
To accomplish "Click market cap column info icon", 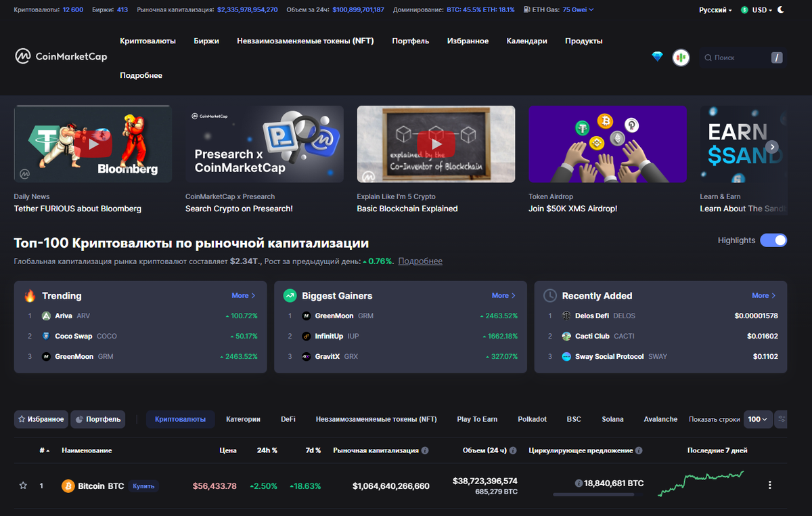I will 425,450.
